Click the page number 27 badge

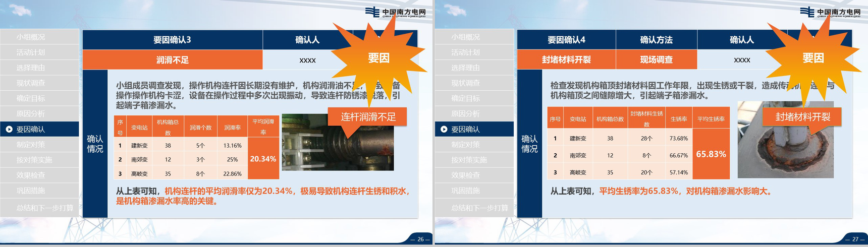[855, 239]
